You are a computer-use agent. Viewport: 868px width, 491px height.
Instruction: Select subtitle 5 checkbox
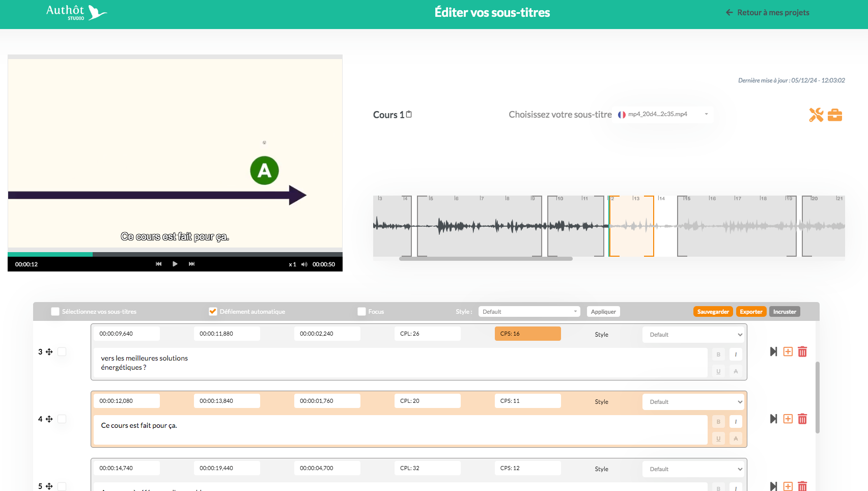[62, 486]
